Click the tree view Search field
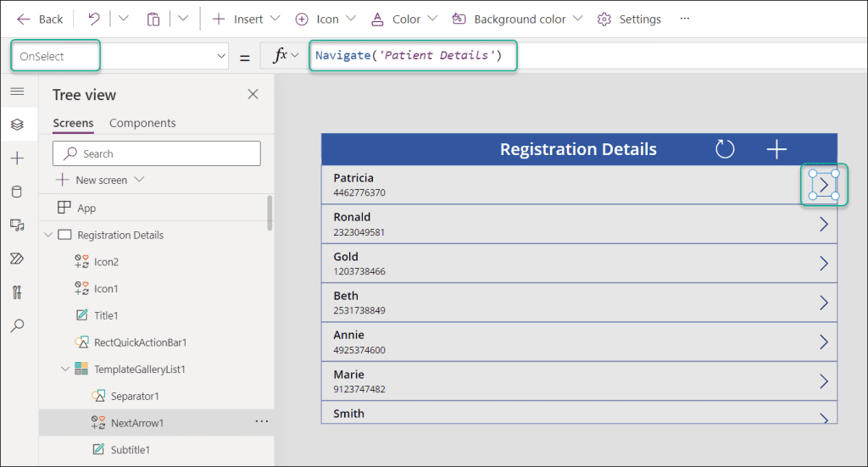Image resolution: width=868 pixels, height=467 pixels. point(157,153)
